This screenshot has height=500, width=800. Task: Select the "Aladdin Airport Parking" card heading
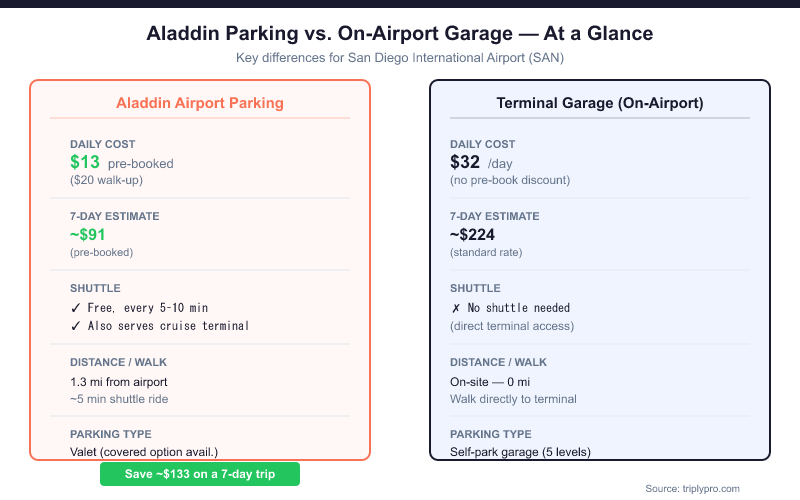pos(200,103)
